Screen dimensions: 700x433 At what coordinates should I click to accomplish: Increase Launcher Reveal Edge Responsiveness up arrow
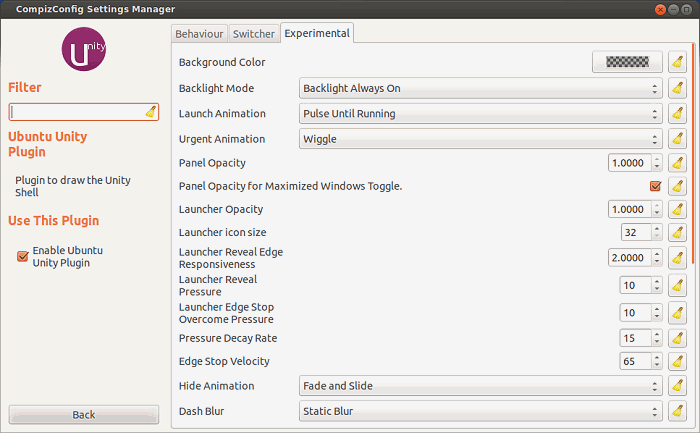point(657,254)
